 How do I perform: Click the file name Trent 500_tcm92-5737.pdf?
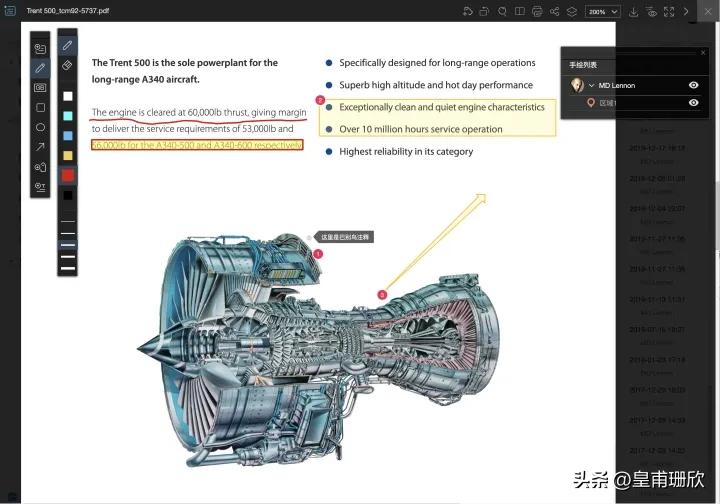tap(68, 11)
